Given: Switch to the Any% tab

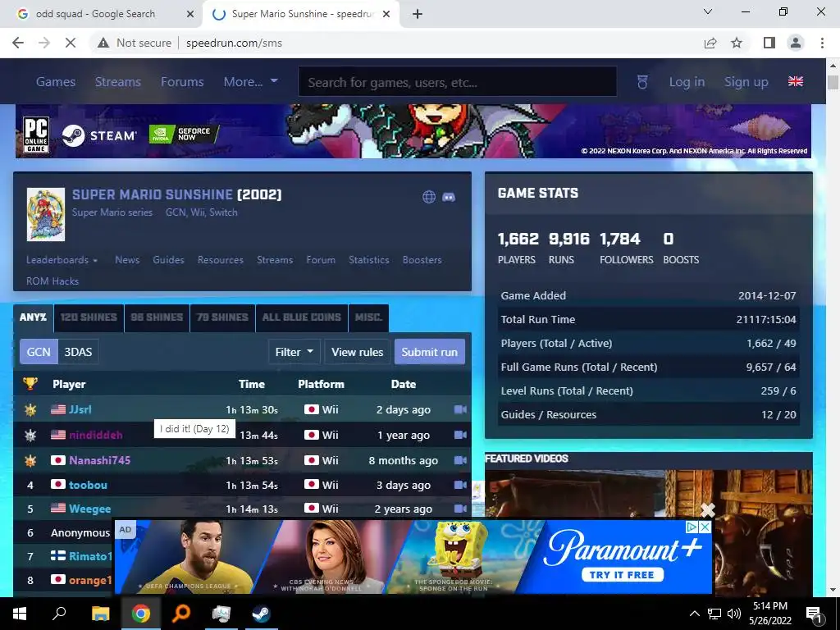Looking at the screenshot, I should pos(33,317).
